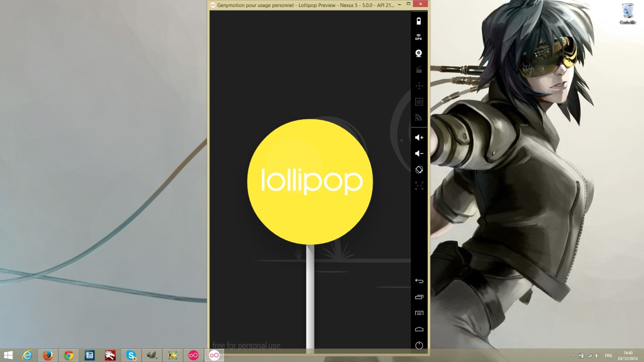Viewport: 644px width, 362px height.
Task: Open Android recent apps
Action: [x=419, y=297]
